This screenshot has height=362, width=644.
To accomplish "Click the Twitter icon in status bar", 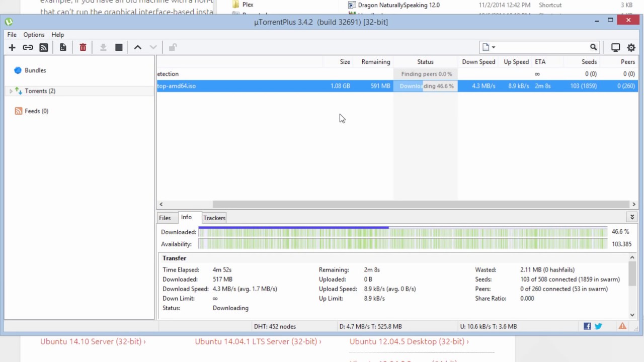I will coord(598,326).
